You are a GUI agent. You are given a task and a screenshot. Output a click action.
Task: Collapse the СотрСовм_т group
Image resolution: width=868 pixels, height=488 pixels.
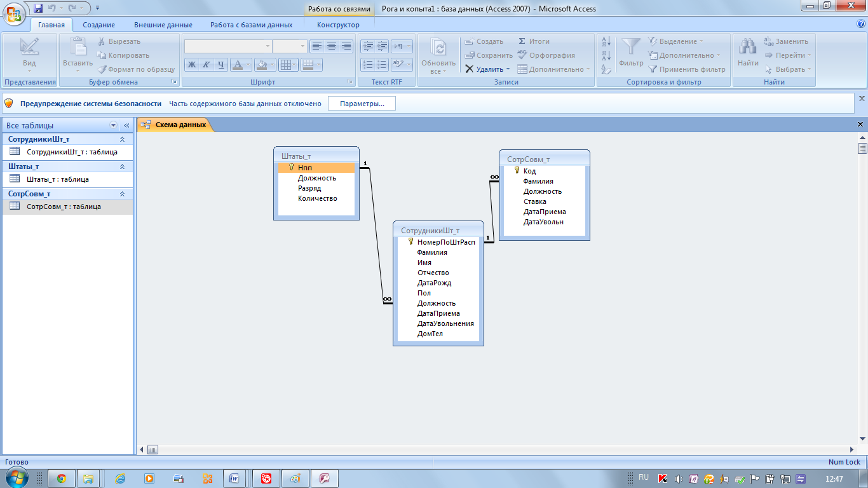point(123,194)
